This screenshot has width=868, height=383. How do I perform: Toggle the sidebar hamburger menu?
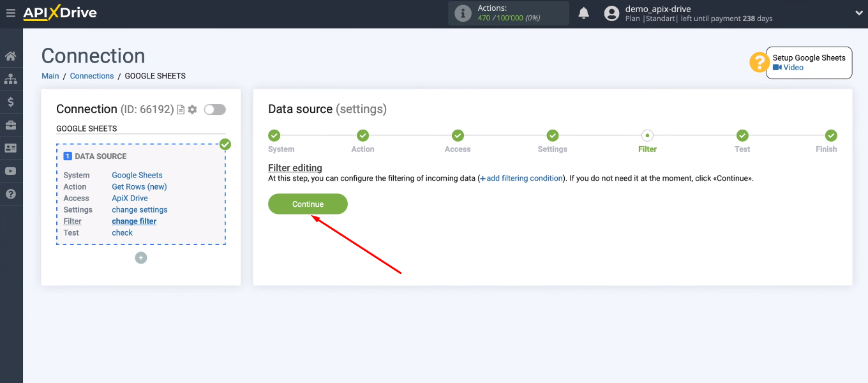click(10, 12)
